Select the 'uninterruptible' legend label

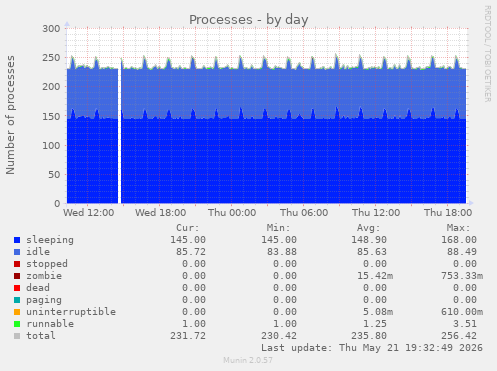coord(71,312)
